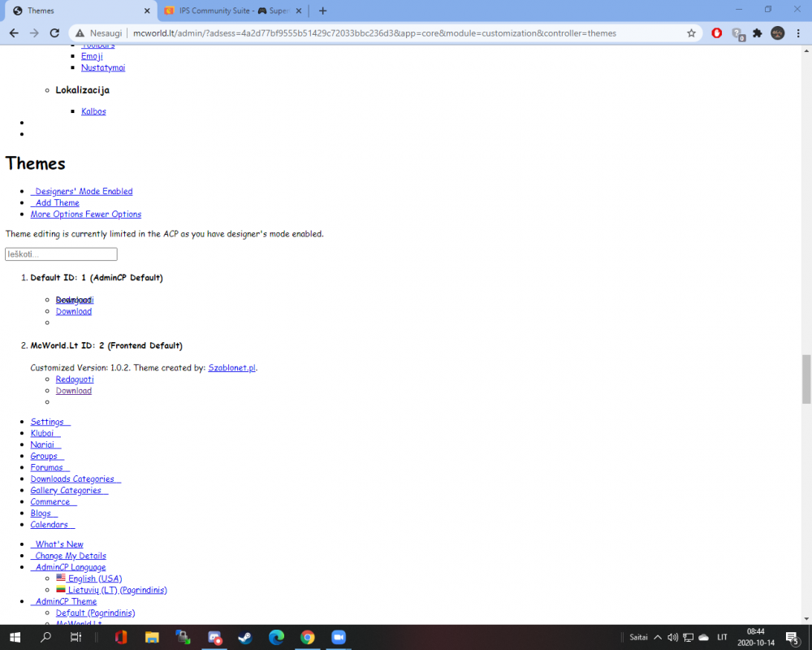Open Windows taskbar search
The width and height of the screenshot is (812, 650).
click(x=45, y=637)
